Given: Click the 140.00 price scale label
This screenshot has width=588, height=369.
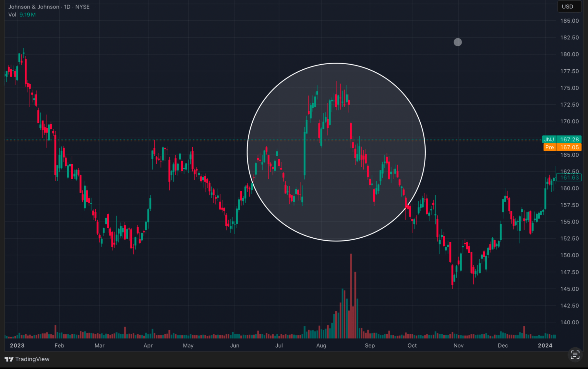Looking at the screenshot, I should click(569, 322).
